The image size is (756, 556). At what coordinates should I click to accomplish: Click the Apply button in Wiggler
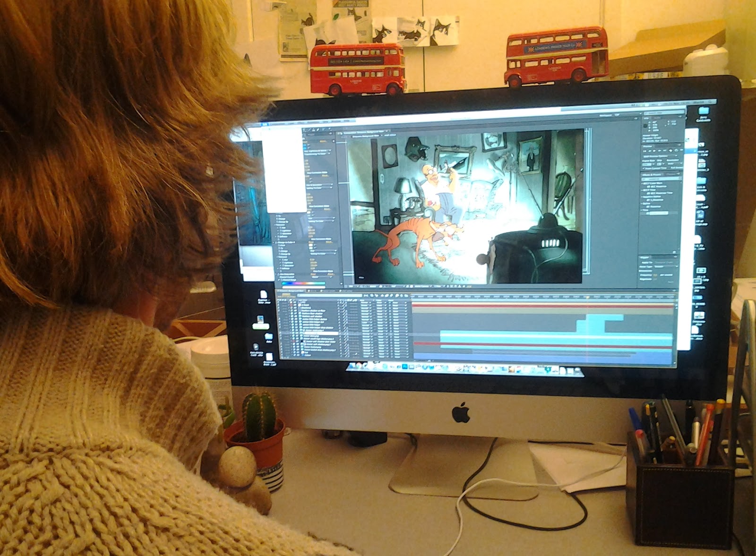670,283
